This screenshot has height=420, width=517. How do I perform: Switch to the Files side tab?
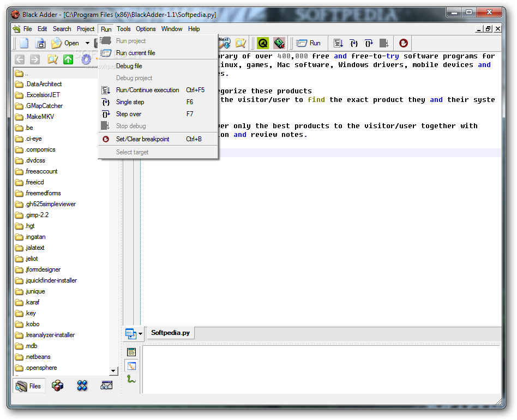pos(28,386)
